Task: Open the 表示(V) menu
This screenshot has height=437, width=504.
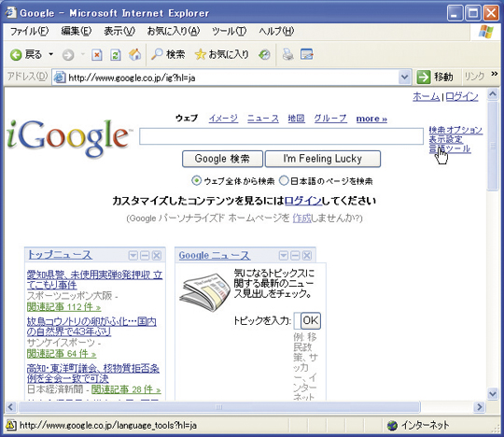Action: click(119, 31)
